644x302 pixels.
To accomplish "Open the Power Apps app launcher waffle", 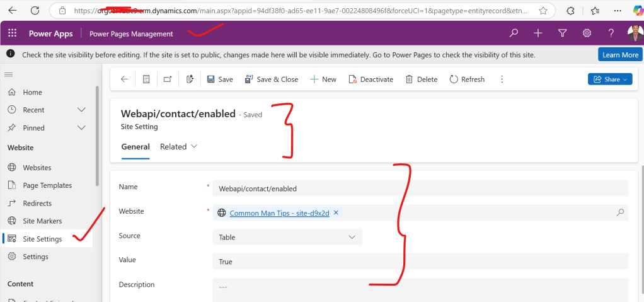I will click(x=13, y=33).
